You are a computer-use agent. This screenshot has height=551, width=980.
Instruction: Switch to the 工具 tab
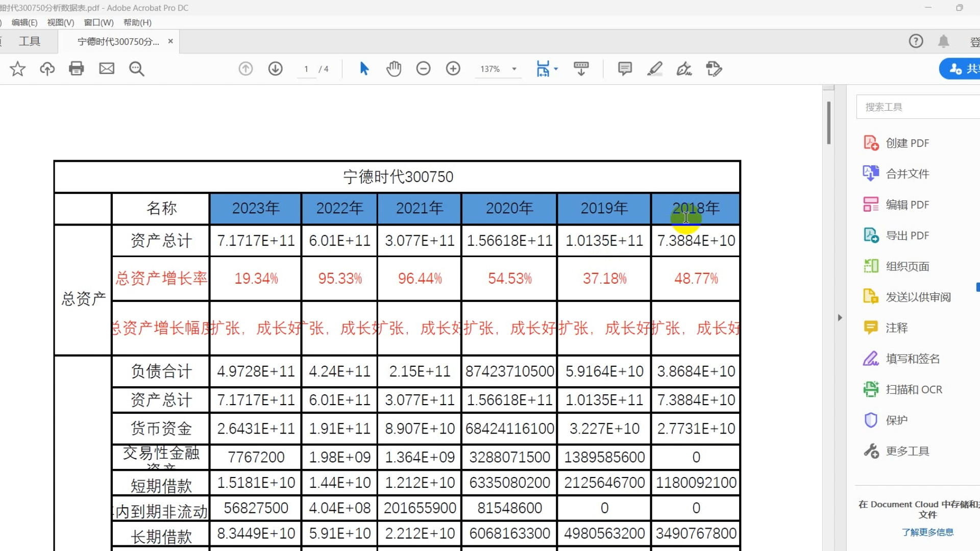click(30, 41)
